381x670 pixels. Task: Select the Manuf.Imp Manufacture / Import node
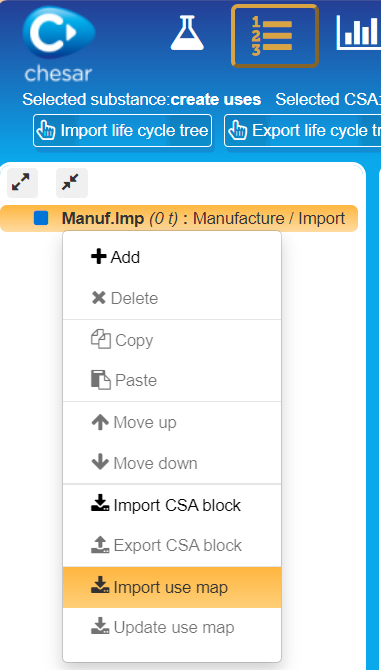(x=179, y=218)
